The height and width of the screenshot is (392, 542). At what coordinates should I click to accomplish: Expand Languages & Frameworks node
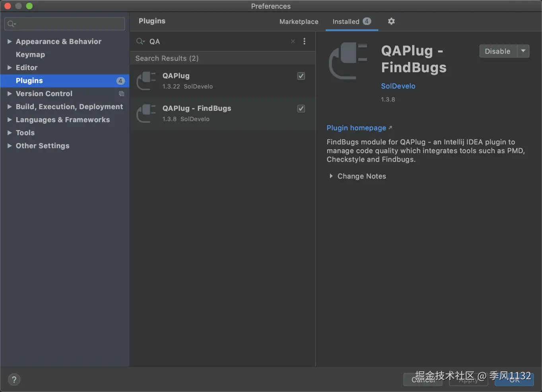(x=10, y=120)
